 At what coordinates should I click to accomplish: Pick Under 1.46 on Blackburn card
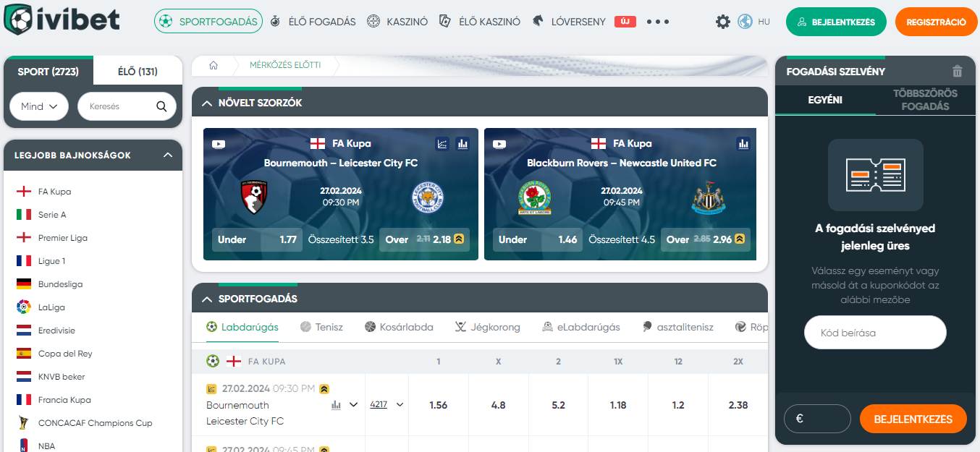538,239
